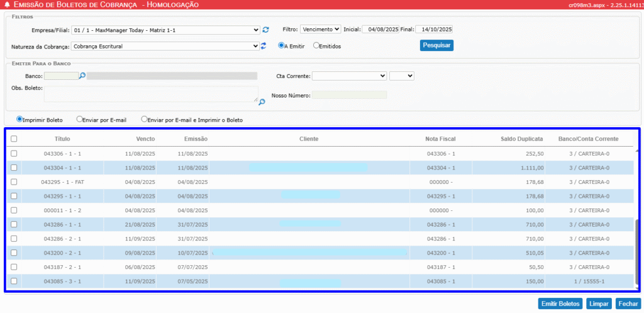644x313 pixels.
Task: Click the table's vertical scrollbar thumb
Action: pos(637,252)
